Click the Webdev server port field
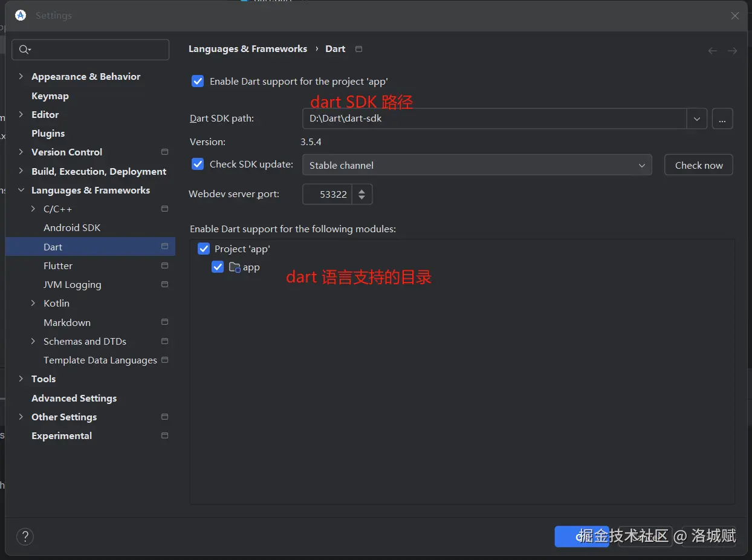752x560 pixels. click(x=327, y=194)
